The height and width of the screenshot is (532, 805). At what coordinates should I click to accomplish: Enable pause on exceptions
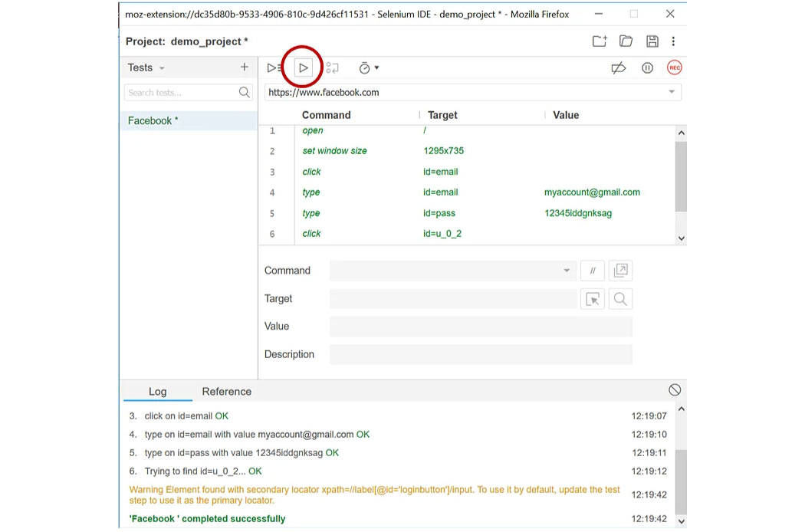647,67
